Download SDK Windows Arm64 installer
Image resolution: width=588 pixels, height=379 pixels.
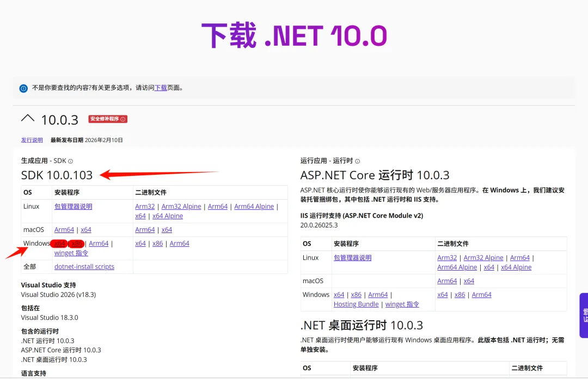99,243
